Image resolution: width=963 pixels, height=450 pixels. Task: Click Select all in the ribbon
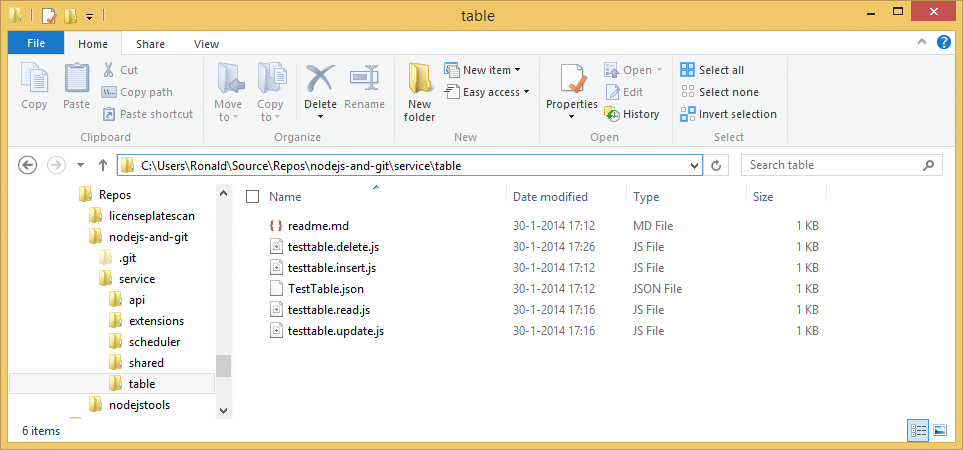[712, 70]
